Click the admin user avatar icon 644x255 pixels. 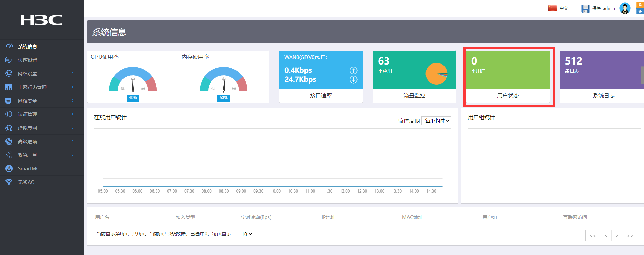coord(625,8)
